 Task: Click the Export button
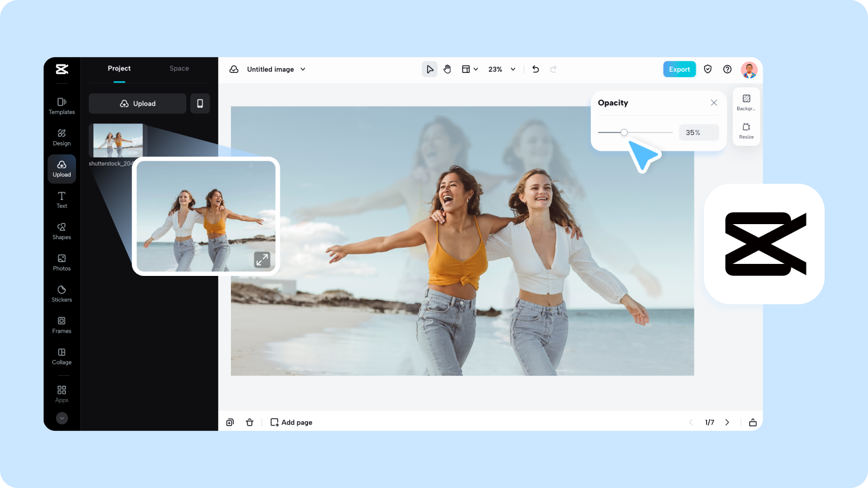pos(679,69)
